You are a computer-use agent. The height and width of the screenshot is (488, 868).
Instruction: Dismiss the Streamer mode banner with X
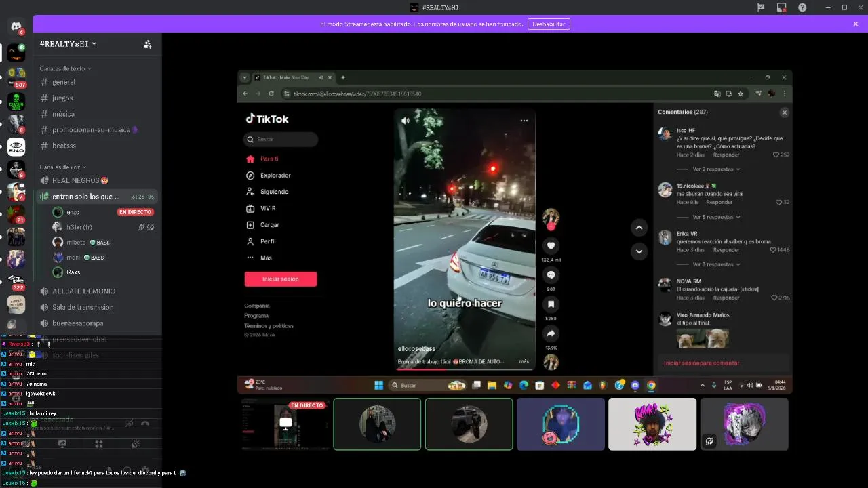[856, 24]
